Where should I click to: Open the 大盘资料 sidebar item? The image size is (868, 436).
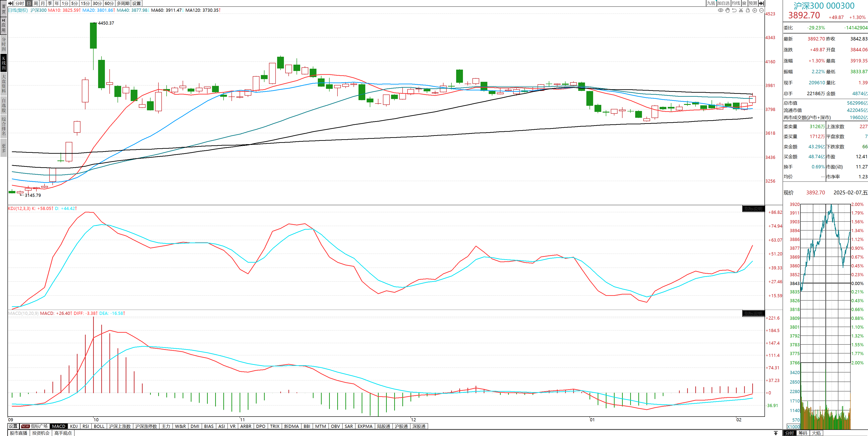point(3,84)
